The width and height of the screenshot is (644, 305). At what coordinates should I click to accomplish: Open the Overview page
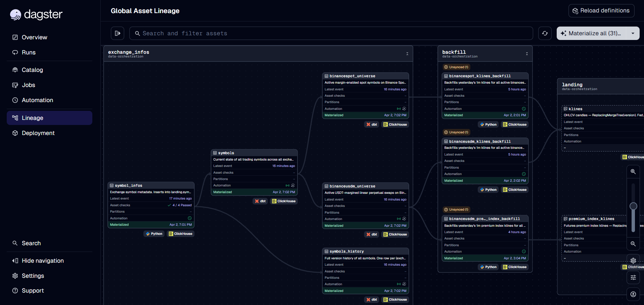[x=50, y=37]
